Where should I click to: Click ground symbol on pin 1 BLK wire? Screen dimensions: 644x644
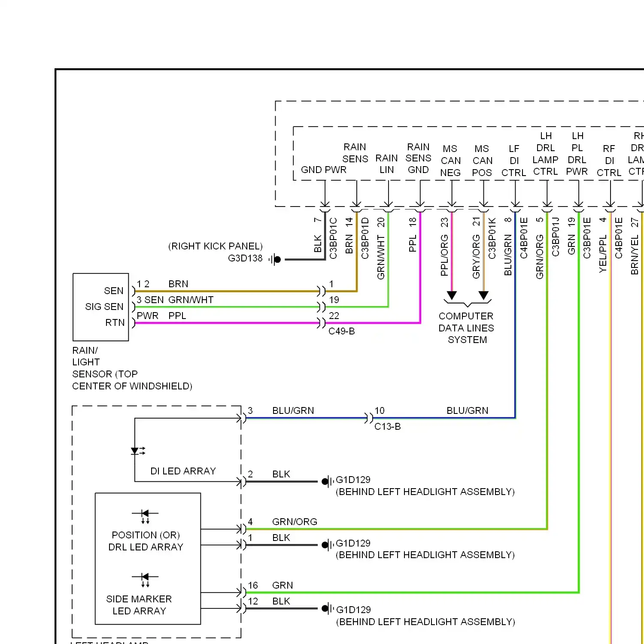(x=328, y=545)
